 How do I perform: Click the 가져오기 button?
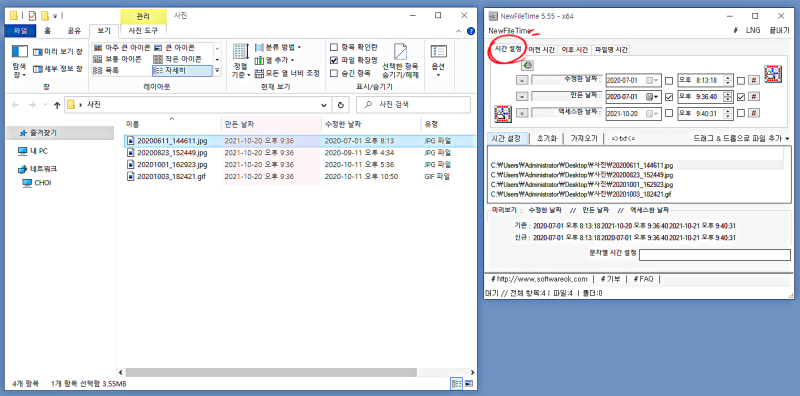pyautogui.click(x=584, y=138)
